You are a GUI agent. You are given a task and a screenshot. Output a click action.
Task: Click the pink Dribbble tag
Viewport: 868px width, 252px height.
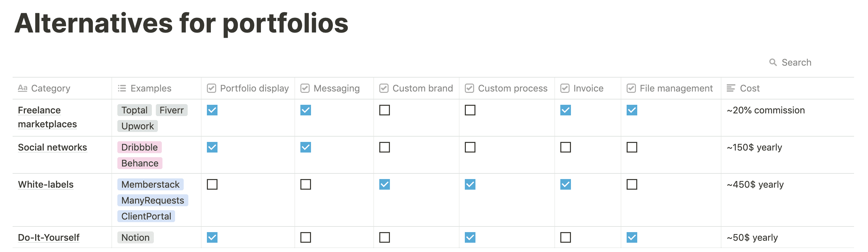point(139,147)
